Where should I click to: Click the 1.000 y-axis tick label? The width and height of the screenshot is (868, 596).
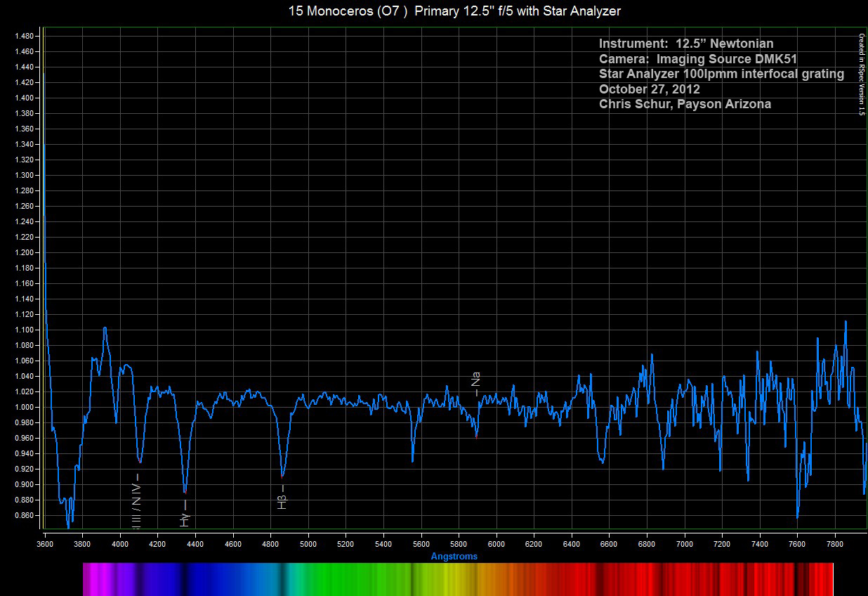[24, 407]
